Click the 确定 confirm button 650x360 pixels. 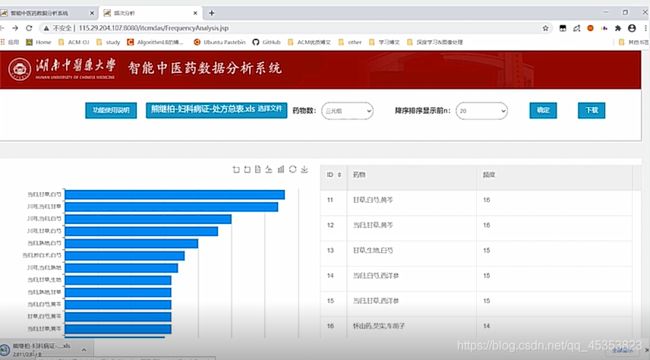point(543,110)
